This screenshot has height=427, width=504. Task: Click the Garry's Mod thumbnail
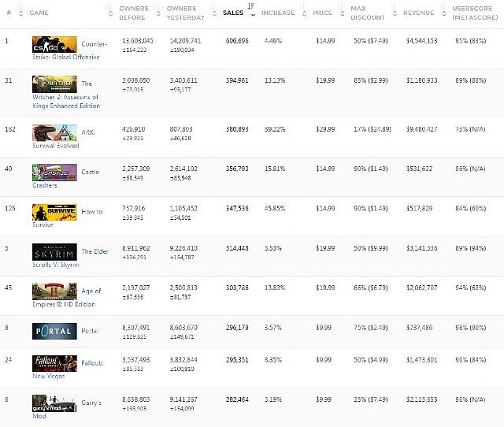point(54,403)
